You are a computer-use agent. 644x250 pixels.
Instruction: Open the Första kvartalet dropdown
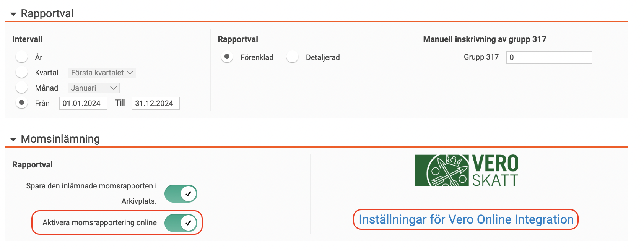[102, 73]
